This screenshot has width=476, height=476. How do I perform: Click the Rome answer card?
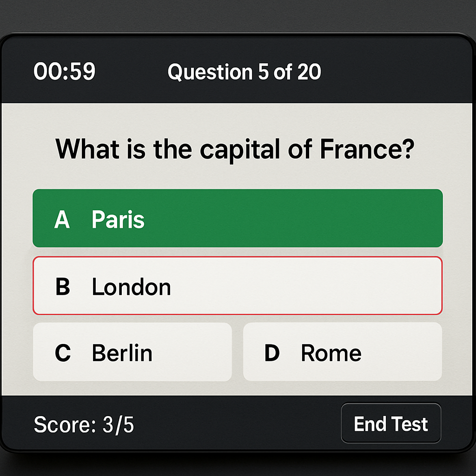coord(343,352)
